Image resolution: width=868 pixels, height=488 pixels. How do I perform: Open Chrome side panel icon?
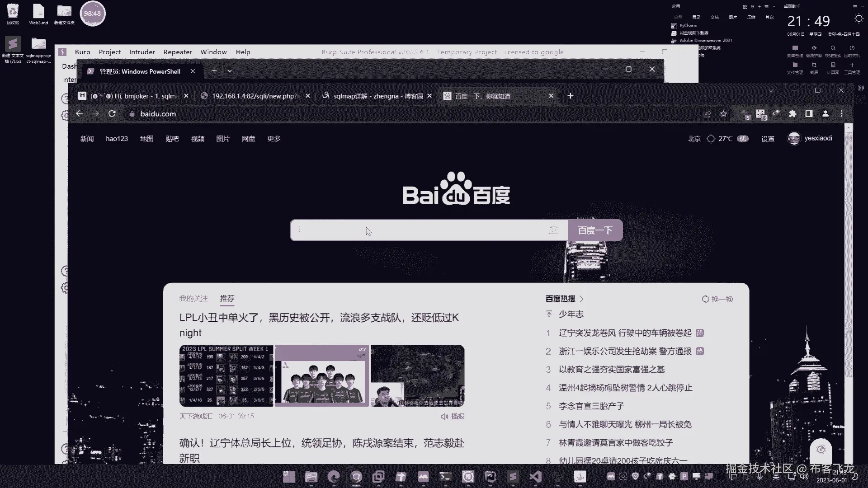tap(809, 114)
